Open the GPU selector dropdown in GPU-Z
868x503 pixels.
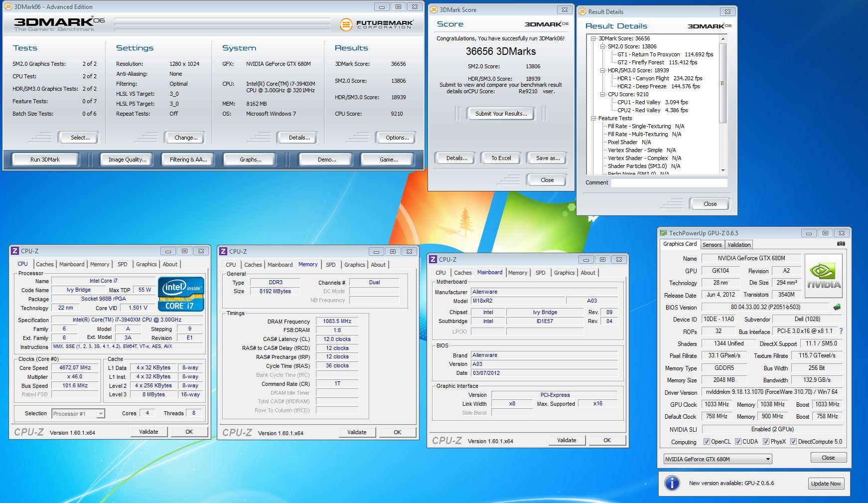718,459
